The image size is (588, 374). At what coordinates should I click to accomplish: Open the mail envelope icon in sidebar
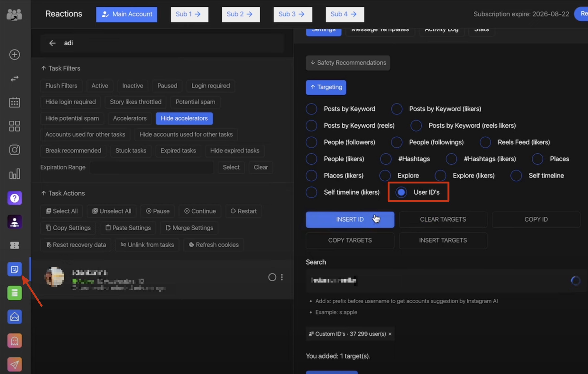point(14,317)
